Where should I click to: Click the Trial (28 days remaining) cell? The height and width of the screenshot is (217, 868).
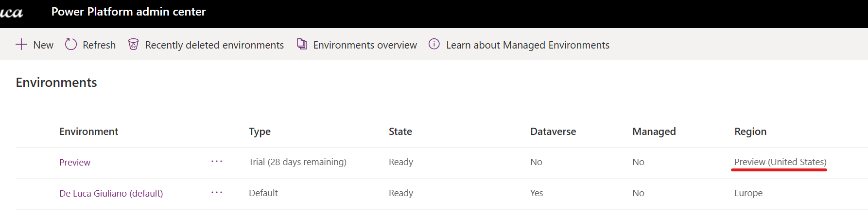coord(297,162)
